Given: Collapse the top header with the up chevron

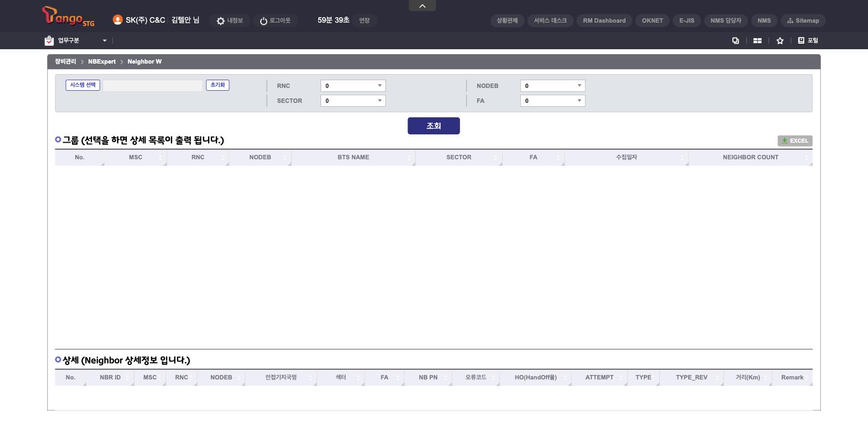Looking at the screenshot, I should [x=422, y=6].
